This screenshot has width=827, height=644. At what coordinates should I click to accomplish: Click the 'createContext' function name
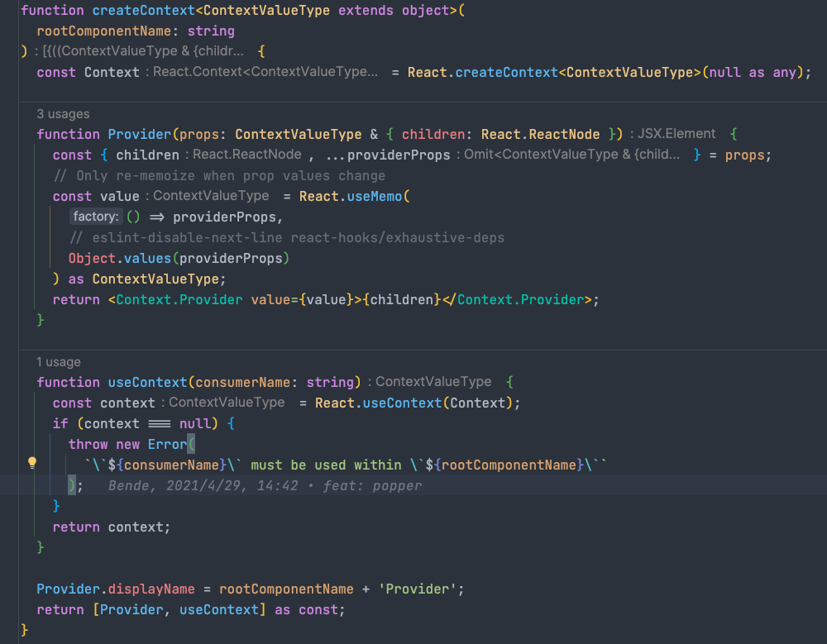143,11
